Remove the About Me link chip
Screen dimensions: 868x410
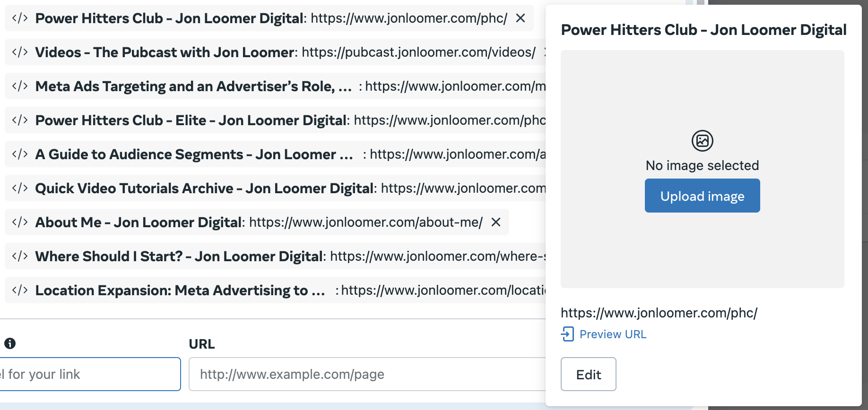click(496, 222)
